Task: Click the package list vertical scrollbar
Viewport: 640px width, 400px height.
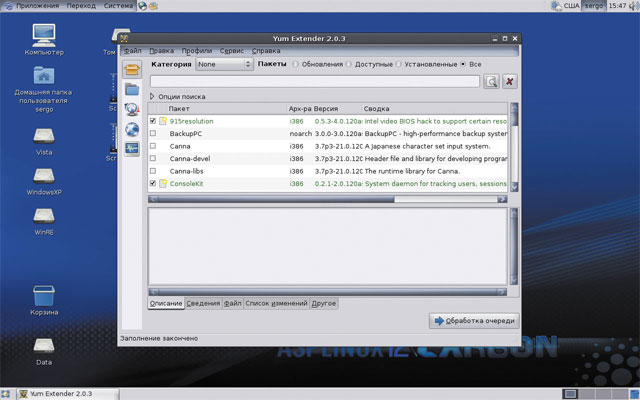Action: 514,147
